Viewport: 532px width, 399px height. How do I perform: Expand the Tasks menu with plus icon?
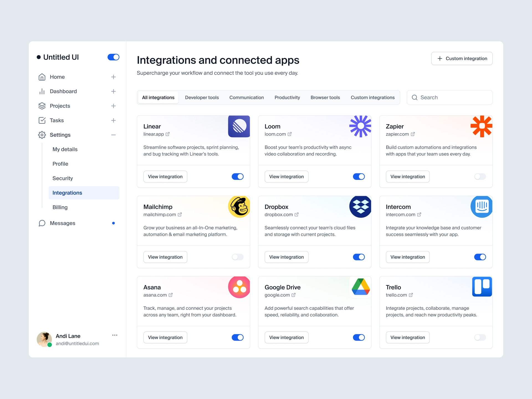pyautogui.click(x=113, y=120)
